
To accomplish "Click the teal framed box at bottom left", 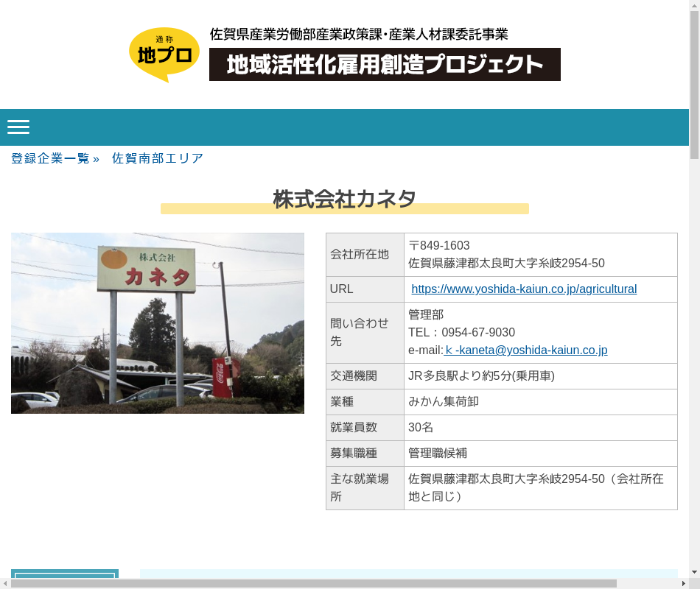I will 65,578.
